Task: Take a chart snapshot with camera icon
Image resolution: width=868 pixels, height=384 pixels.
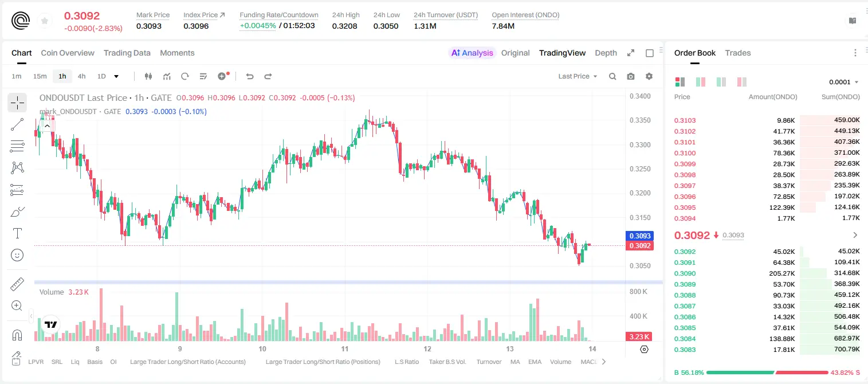Action: pyautogui.click(x=631, y=76)
